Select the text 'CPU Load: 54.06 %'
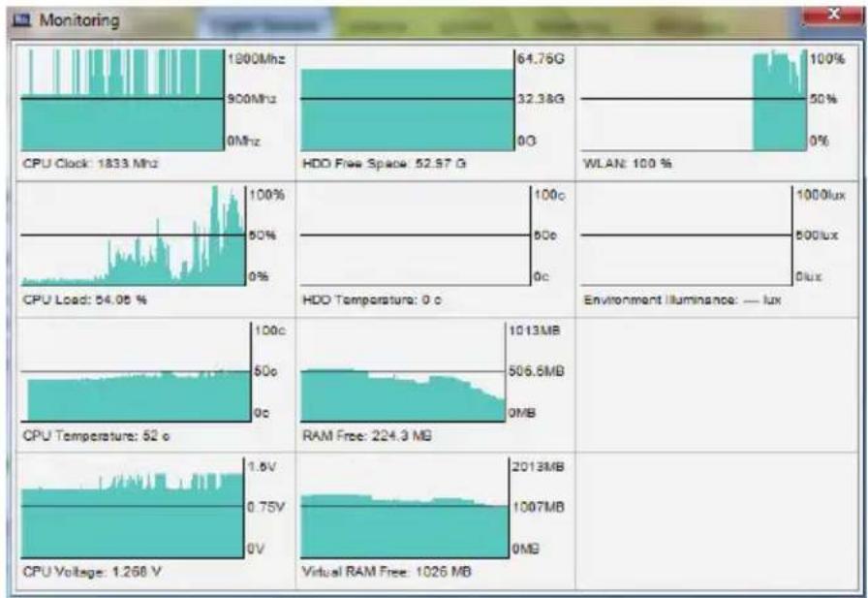Screen dimensions: 868x598 pos(84,299)
